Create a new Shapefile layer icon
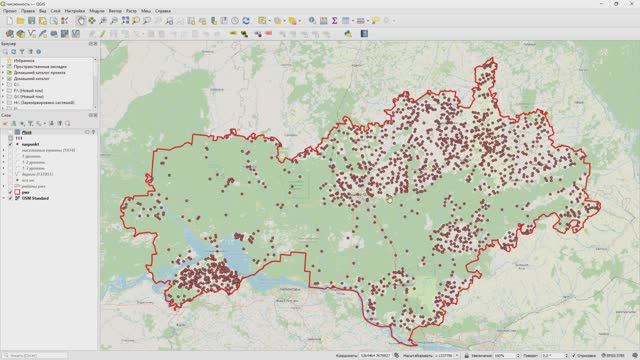Screen dimensions: 640x360 click(x=31, y=34)
